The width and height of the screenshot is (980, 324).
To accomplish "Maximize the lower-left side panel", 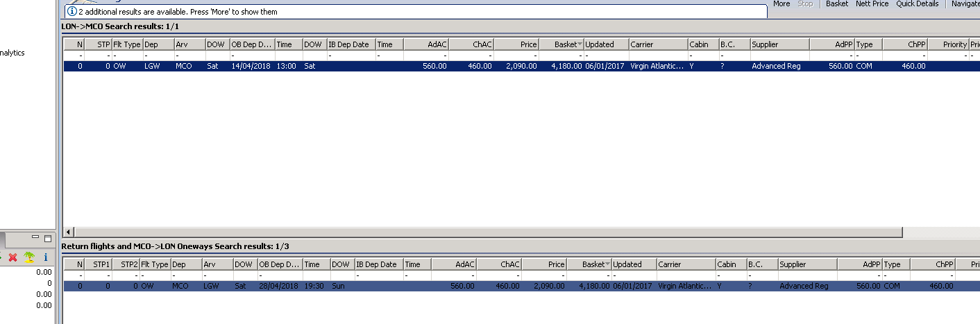I will (48, 239).
